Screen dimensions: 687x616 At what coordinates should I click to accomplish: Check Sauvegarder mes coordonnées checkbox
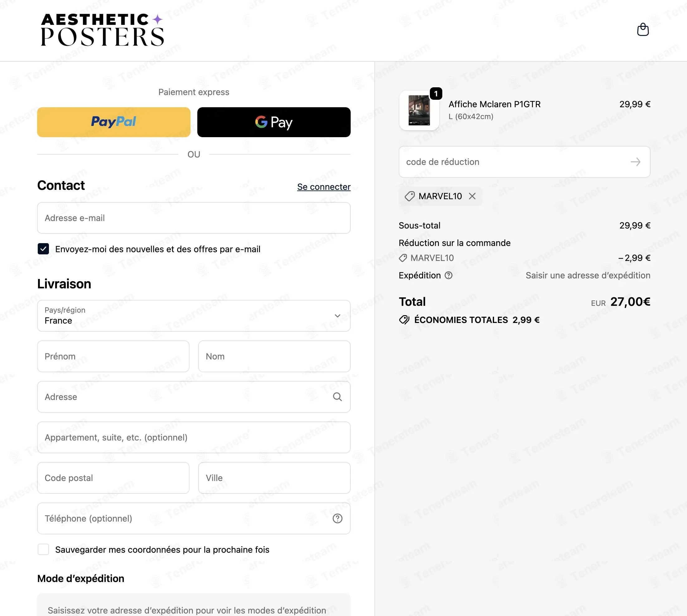point(43,549)
